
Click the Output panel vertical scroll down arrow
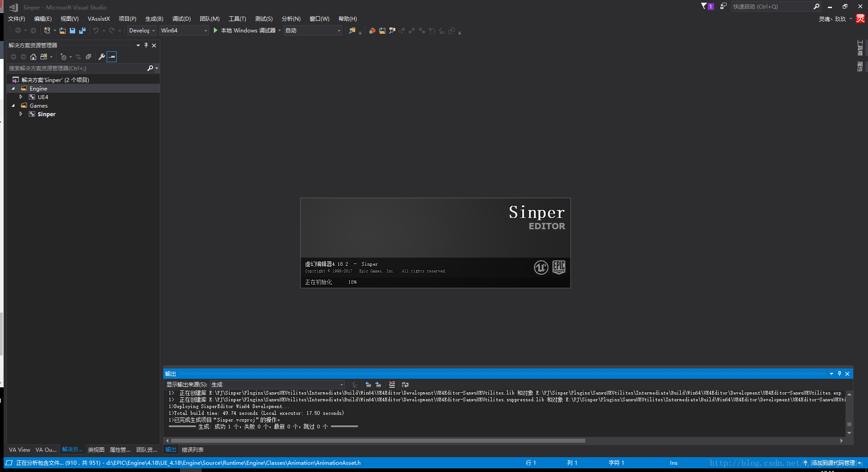click(849, 433)
